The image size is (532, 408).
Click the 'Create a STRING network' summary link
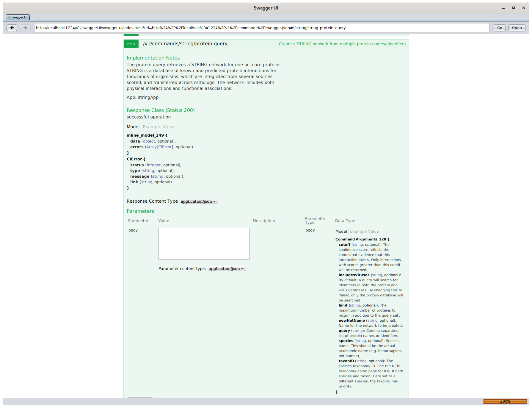click(x=342, y=44)
